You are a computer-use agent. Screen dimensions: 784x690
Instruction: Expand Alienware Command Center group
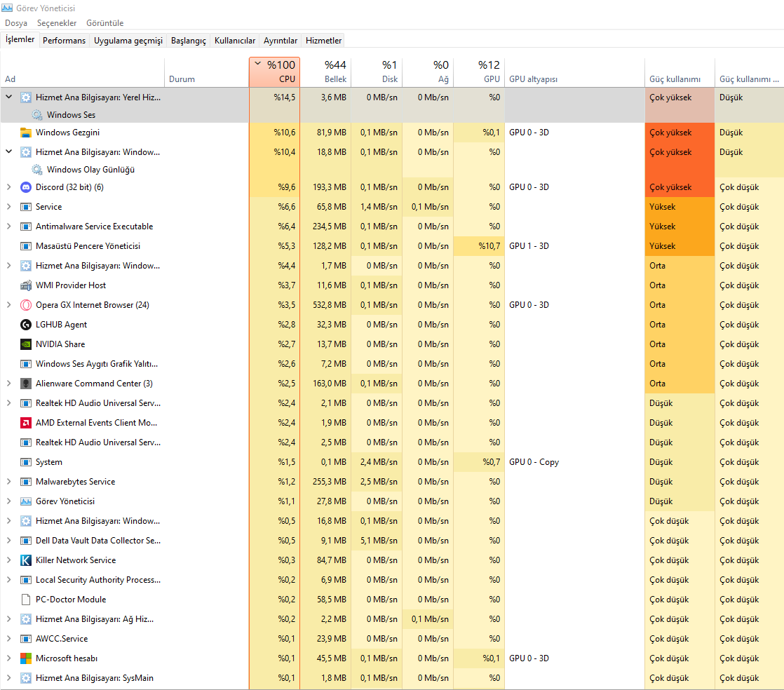[x=8, y=384]
